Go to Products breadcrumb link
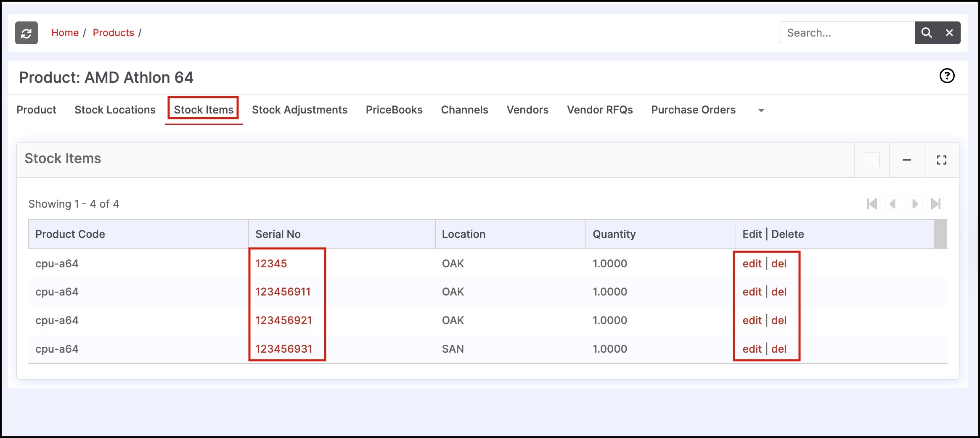The height and width of the screenshot is (438, 980). (113, 33)
